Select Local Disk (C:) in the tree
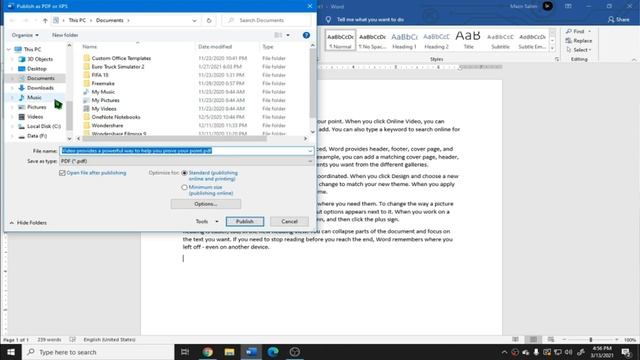Viewport: 640px width, 360px height. tap(44, 127)
